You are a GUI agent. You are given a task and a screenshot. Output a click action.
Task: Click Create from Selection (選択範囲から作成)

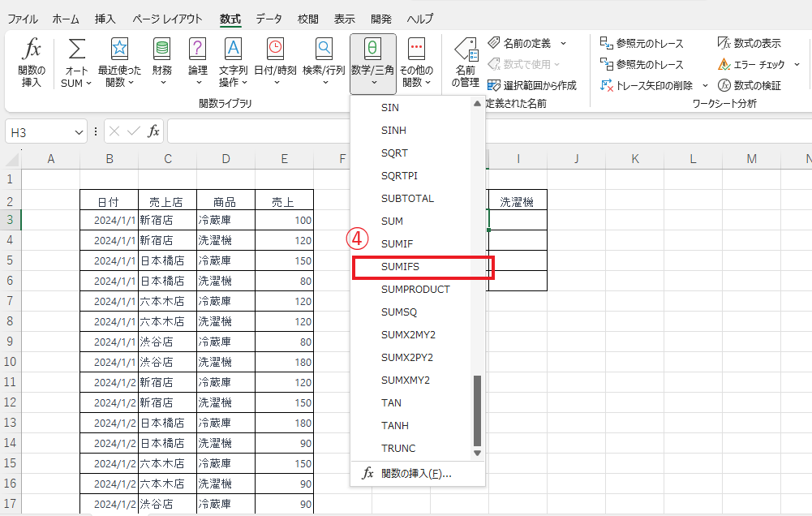[x=532, y=85]
